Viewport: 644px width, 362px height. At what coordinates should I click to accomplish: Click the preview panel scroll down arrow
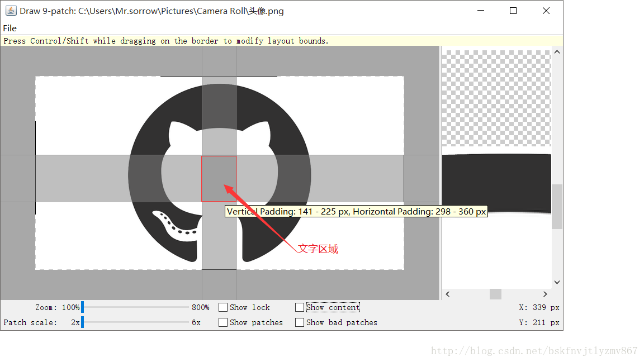point(557,282)
